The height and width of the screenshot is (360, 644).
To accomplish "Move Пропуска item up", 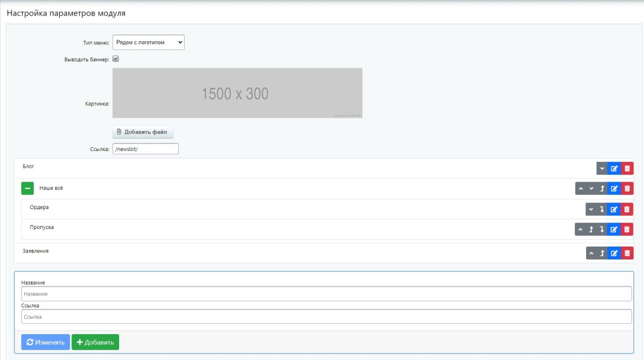I will [580, 229].
